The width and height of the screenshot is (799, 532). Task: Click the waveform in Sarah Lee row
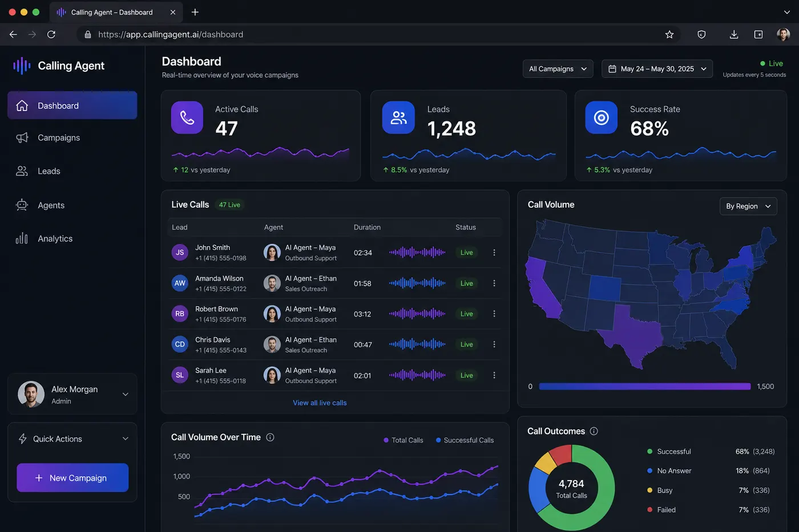click(x=417, y=375)
